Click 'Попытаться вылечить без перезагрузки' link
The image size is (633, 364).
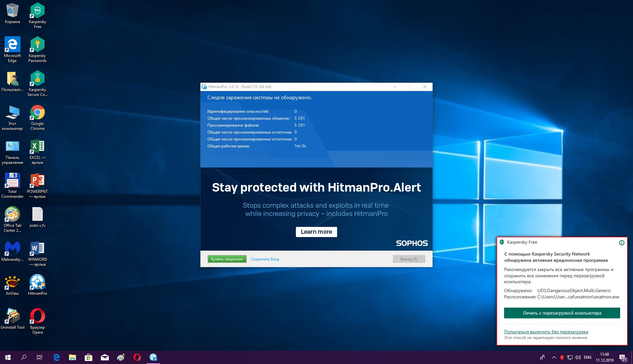click(x=546, y=332)
